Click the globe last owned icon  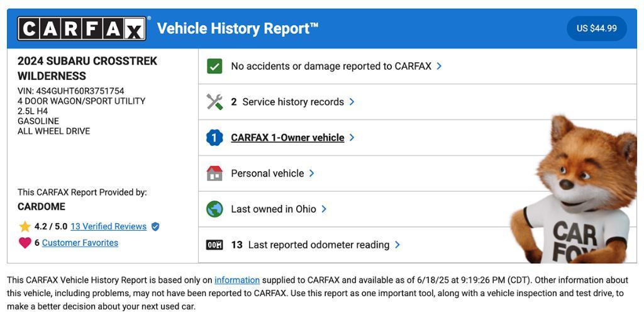point(214,209)
